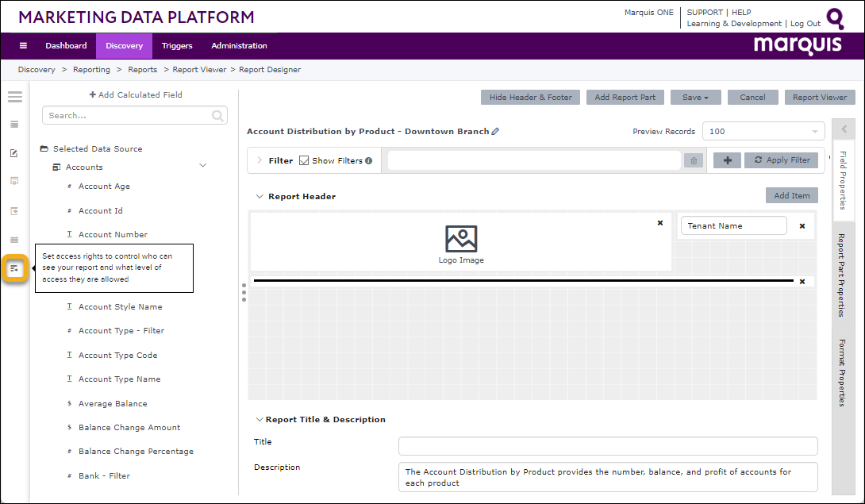Open the HELP link

pos(741,12)
